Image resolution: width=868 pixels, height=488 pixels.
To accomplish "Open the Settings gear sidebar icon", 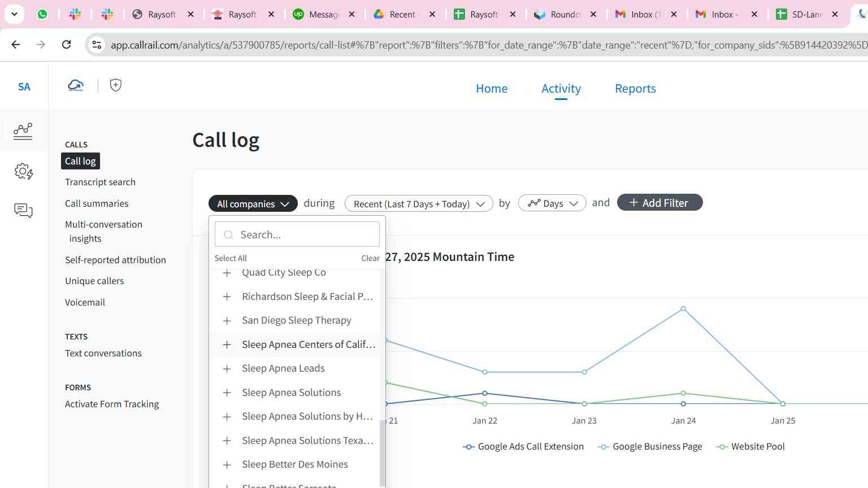I will click(x=23, y=171).
